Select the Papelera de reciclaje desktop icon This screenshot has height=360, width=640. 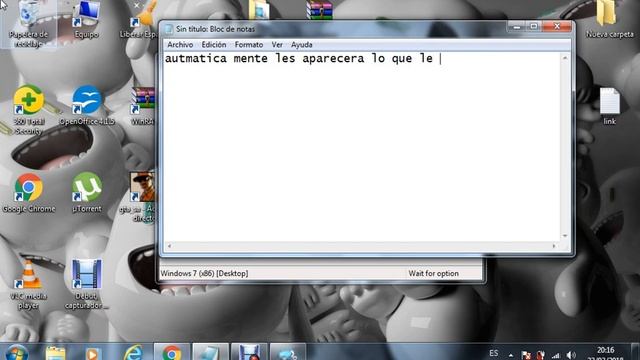pos(29,24)
